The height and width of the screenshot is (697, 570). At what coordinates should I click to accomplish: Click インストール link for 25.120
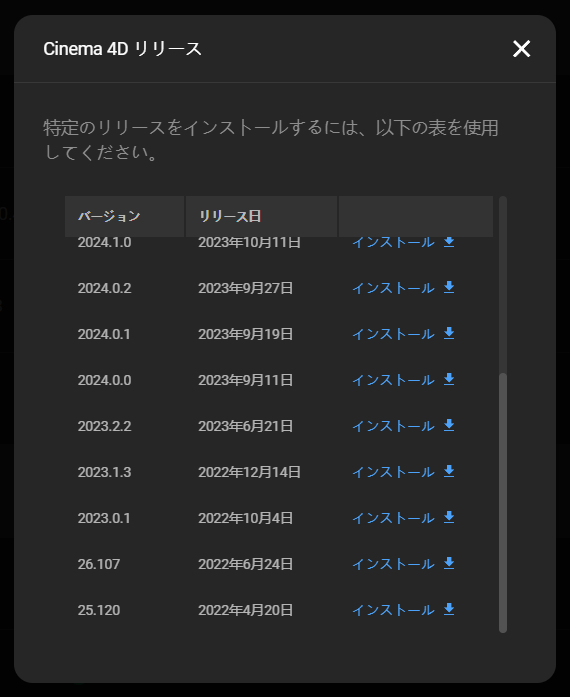393,610
